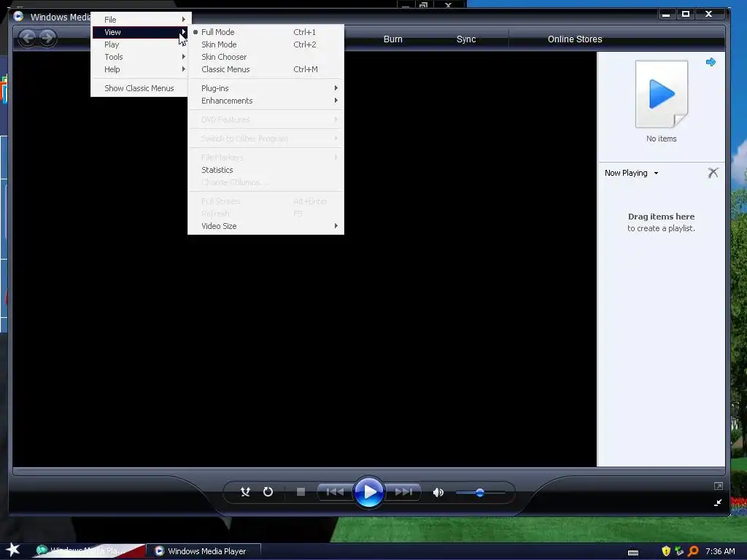
Task: Switch to the Sync tab
Action: (x=466, y=39)
